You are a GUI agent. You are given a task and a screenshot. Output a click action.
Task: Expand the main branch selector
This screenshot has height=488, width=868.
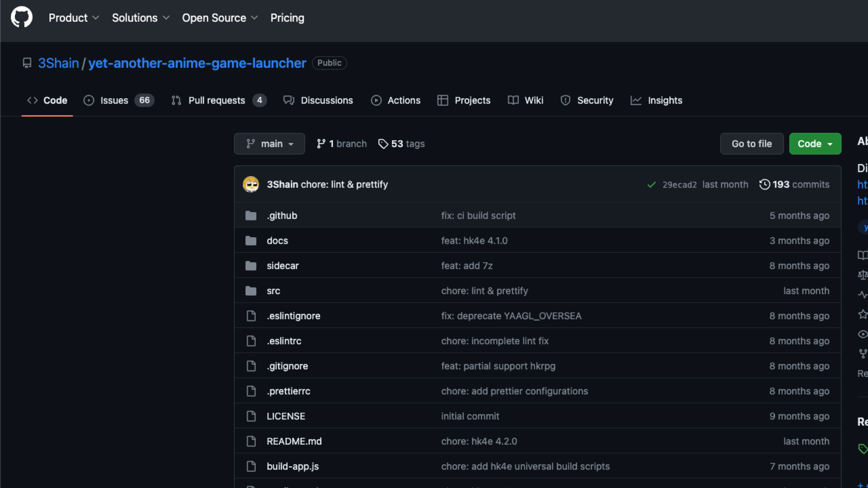point(269,144)
